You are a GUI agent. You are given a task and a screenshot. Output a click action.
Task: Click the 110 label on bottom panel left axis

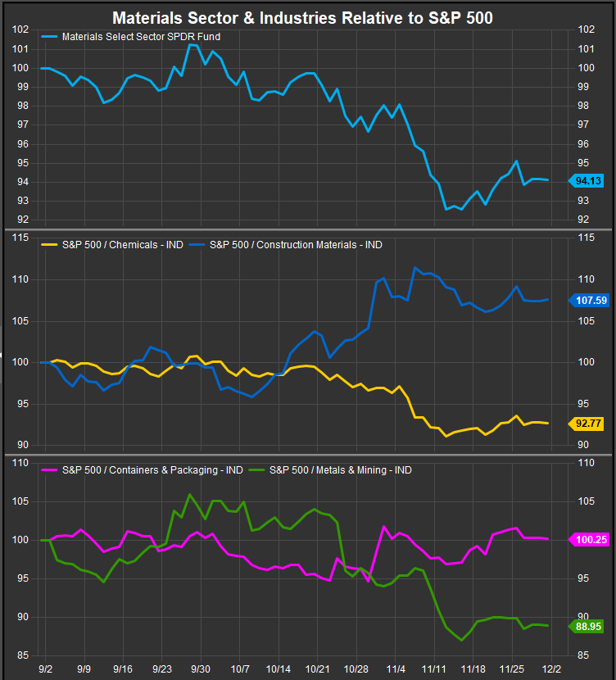(20, 463)
